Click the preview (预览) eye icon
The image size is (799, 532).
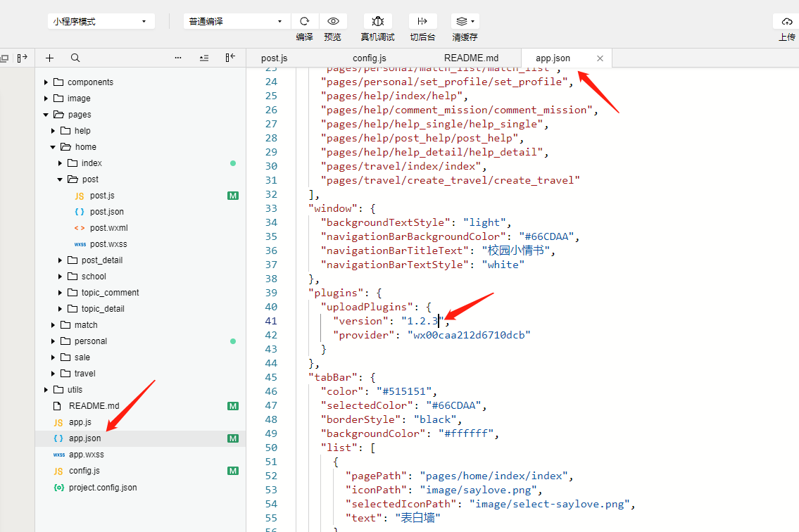(333, 21)
